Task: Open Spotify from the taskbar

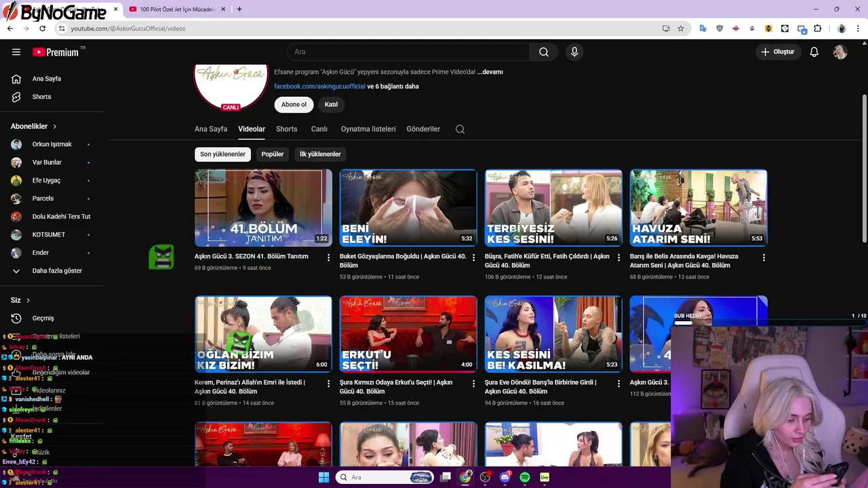Action: 525,477
